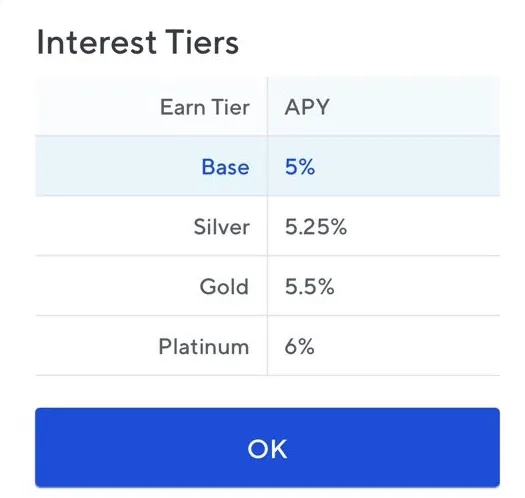Confirm dialog with the OK button
Image resolution: width=525 pixels, height=498 pixels.
pyautogui.click(x=267, y=447)
